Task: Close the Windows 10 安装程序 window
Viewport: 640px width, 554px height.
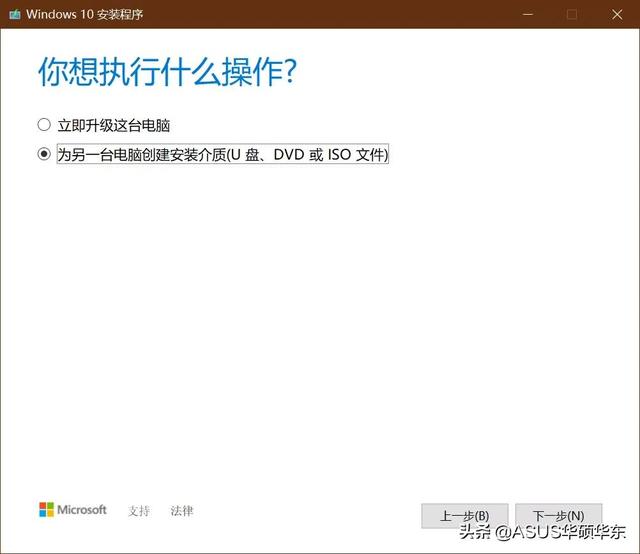Action: pos(617,15)
